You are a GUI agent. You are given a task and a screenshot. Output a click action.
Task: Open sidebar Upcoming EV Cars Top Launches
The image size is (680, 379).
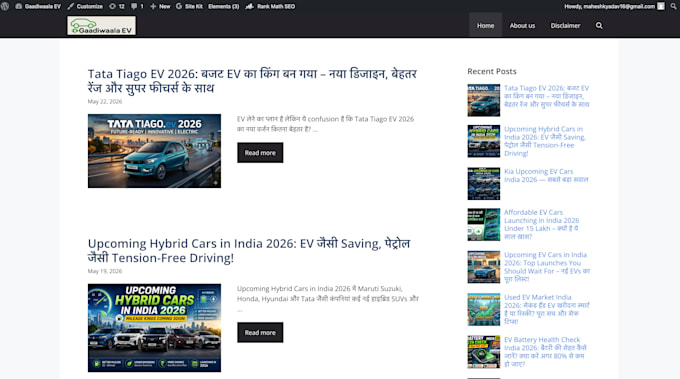pos(547,267)
